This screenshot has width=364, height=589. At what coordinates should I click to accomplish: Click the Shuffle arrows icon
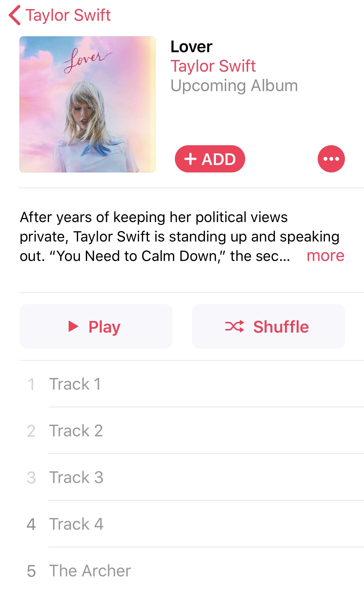(234, 326)
